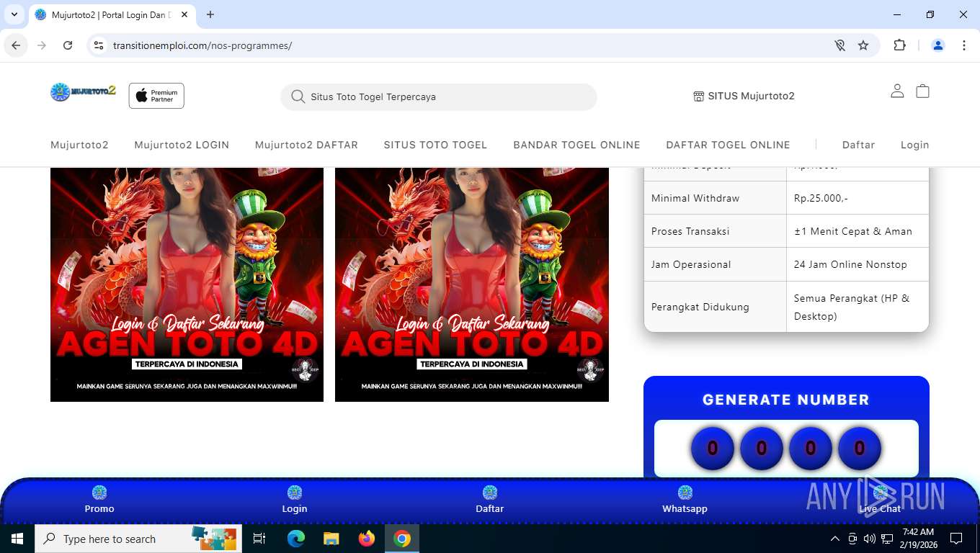This screenshot has width=980, height=553.
Task: Click the Mujurtoto2 site logo
Action: (83, 92)
